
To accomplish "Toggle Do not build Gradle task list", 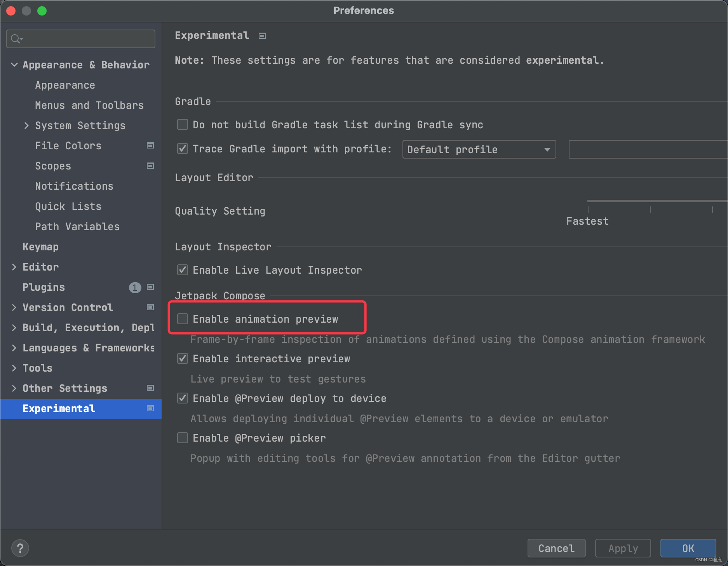I will [183, 124].
